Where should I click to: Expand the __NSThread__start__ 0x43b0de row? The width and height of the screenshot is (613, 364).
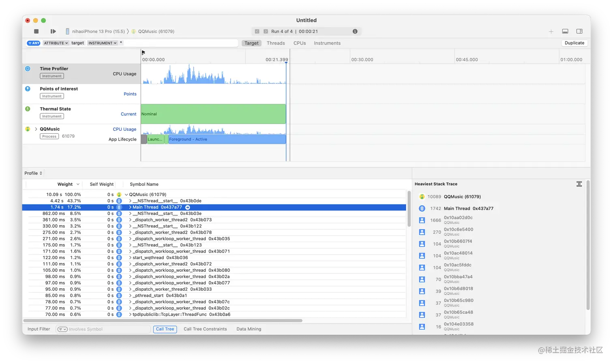(x=130, y=201)
